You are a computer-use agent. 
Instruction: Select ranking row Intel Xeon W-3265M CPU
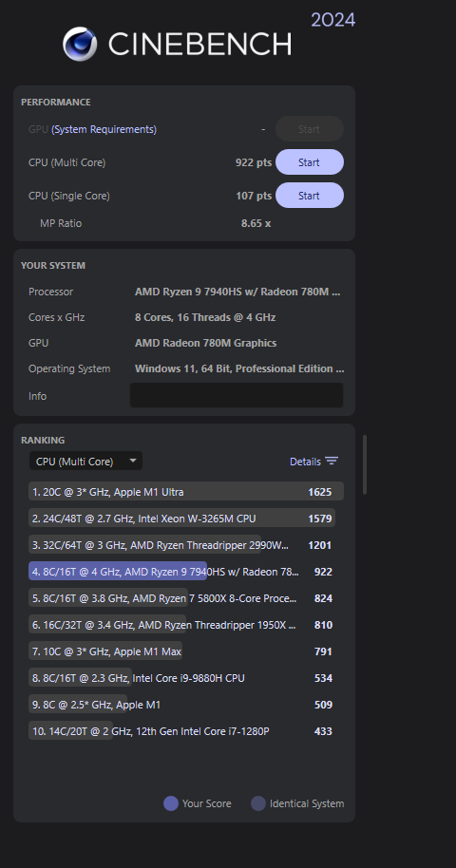[x=186, y=519]
